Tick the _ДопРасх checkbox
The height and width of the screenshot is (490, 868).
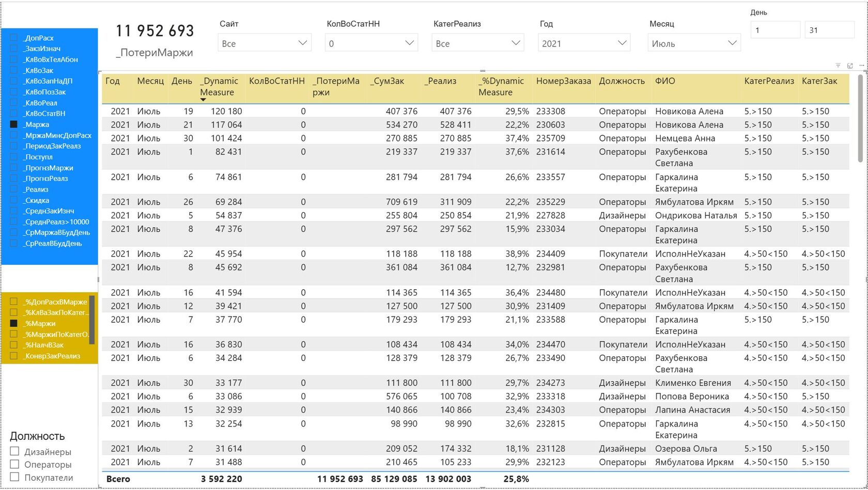point(14,38)
